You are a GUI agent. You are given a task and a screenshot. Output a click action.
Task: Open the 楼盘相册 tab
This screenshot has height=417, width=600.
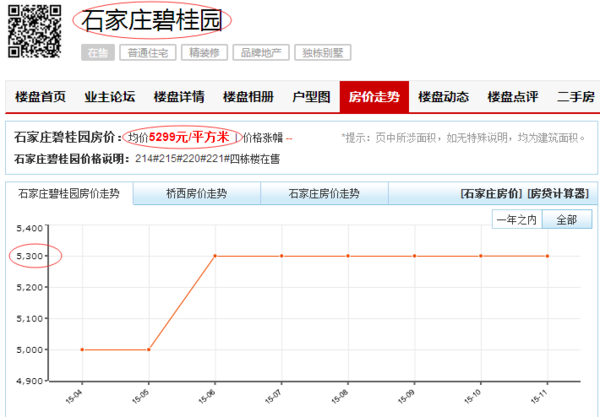pyautogui.click(x=248, y=97)
